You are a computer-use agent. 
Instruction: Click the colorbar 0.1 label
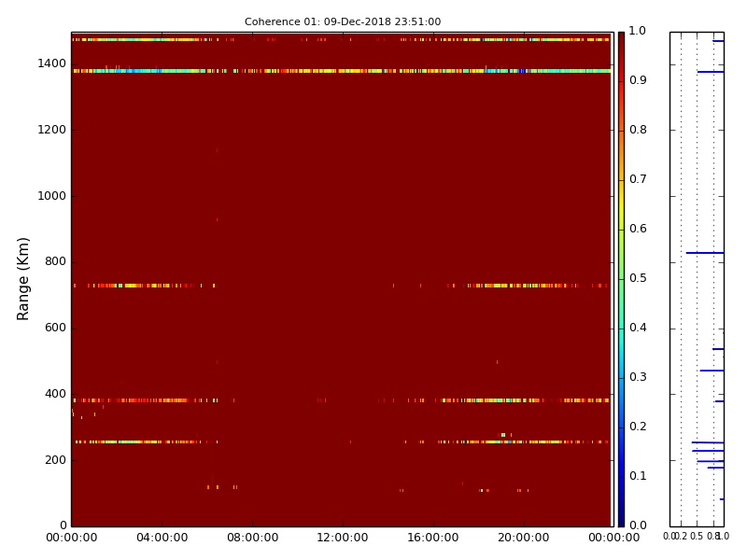638,476
